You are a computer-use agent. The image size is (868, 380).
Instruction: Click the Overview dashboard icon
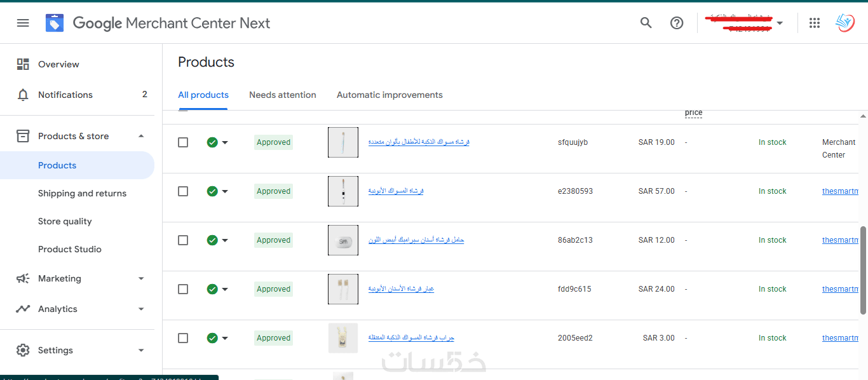tap(23, 64)
